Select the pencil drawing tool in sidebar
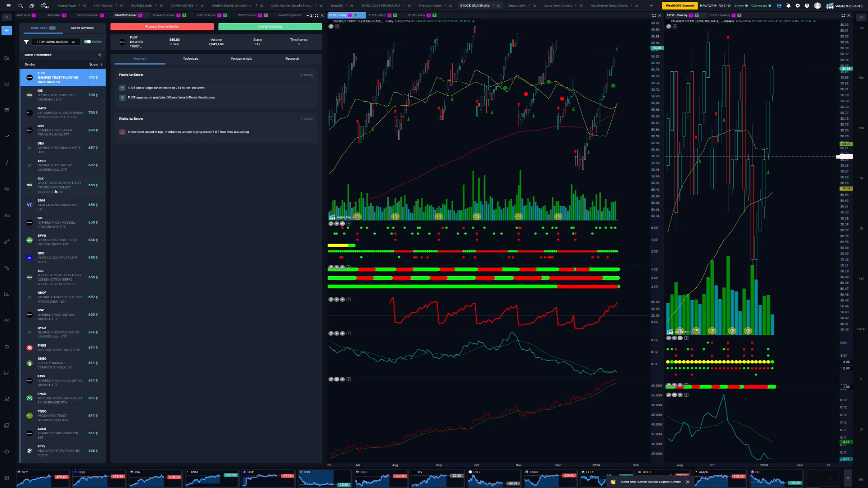This screenshot has height=488, width=868. point(7,242)
